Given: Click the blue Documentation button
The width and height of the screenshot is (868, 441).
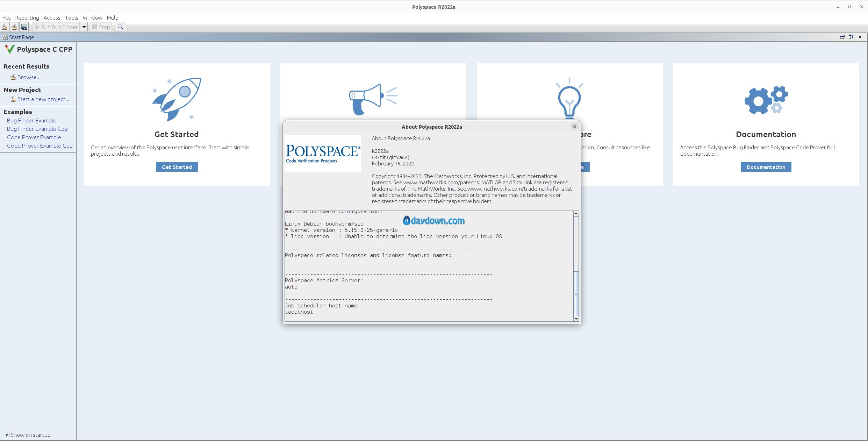Looking at the screenshot, I should pos(766,167).
